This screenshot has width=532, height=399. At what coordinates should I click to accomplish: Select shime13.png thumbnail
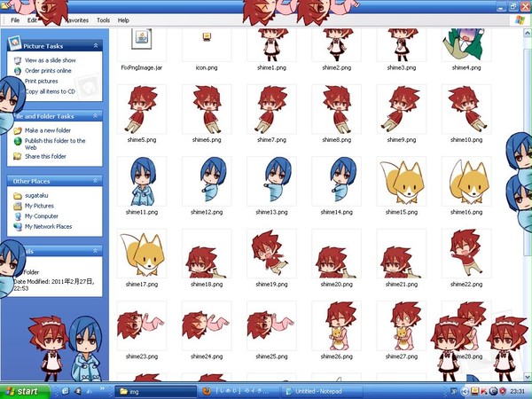pos(272,181)
